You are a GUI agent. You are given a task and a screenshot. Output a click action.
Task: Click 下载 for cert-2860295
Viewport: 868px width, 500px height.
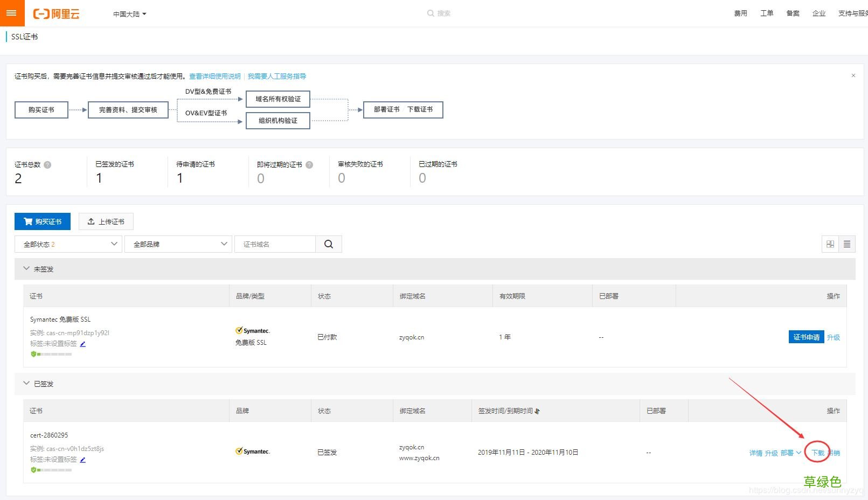818,453
